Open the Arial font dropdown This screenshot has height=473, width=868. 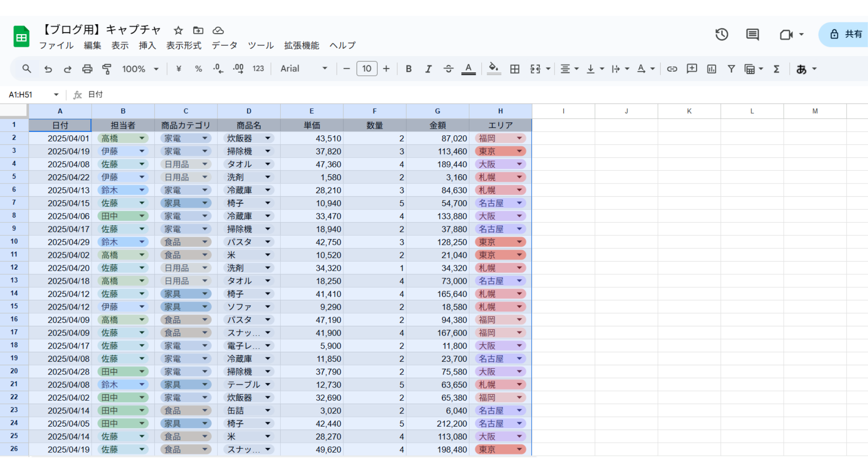pos(304,69)
